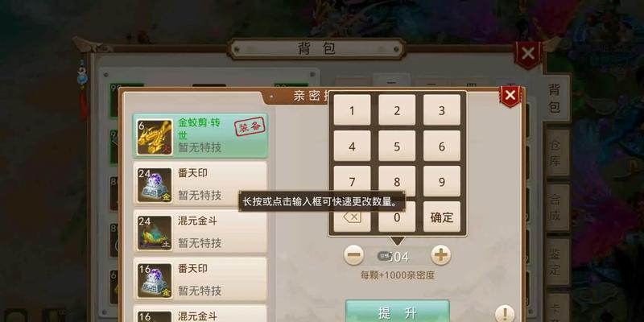Click the quantity input field showing 504

tap(397, 256)
